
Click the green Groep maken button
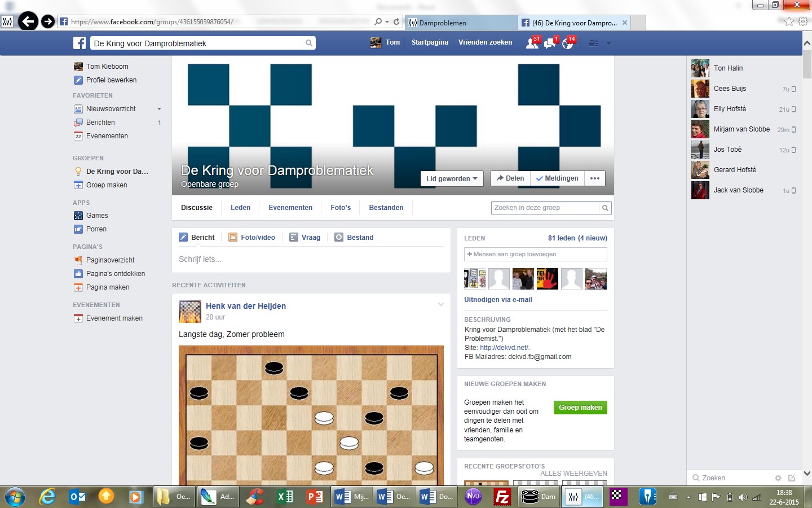point(580,408)
